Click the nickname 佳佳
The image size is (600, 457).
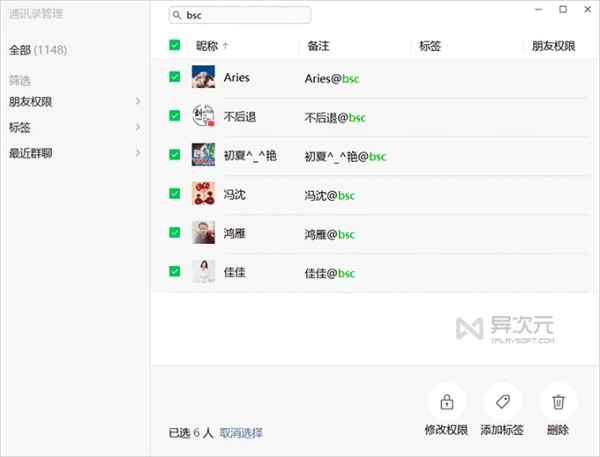235,272
